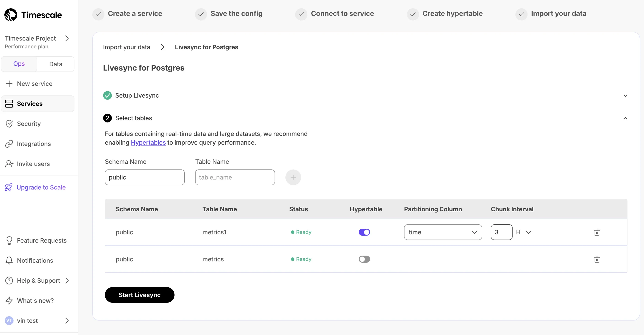Click the plus button to add table

(293, 177)
